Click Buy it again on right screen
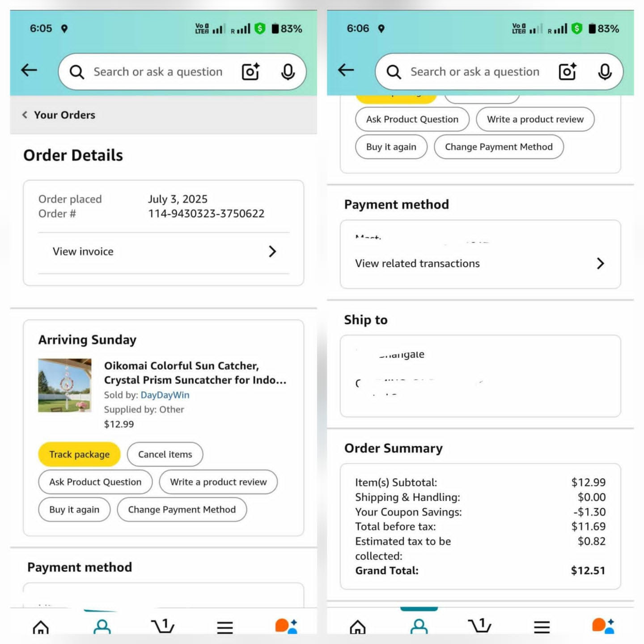 coord(391,147)
